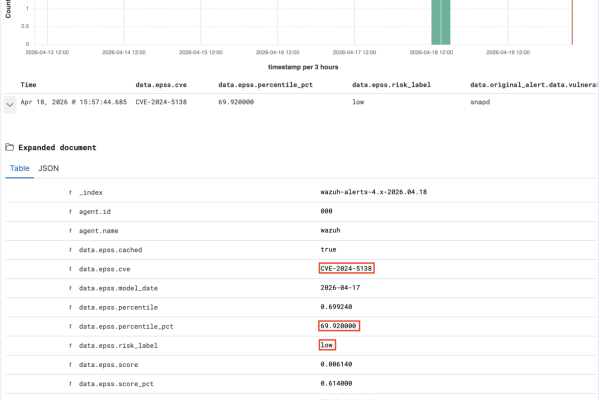Click the type icon next to agent.name
Image resolution: width=600 pixels, height=400 pixels.
(x=70, y=230)
